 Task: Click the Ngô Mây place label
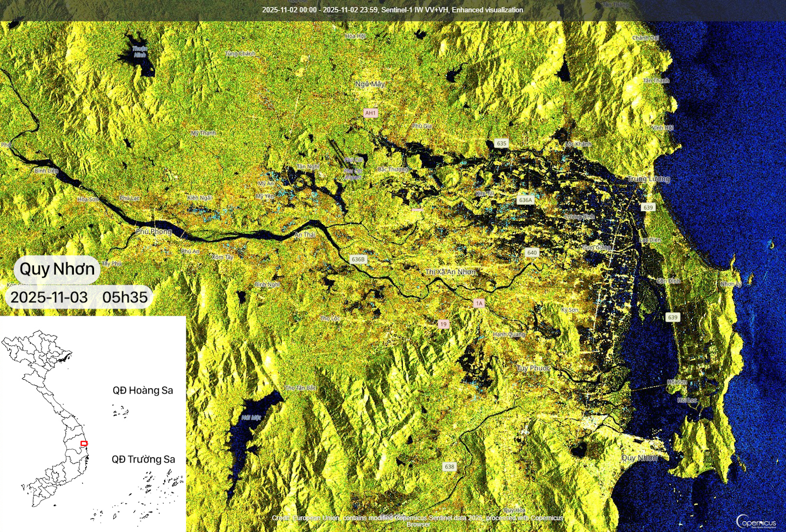[370, 84]
